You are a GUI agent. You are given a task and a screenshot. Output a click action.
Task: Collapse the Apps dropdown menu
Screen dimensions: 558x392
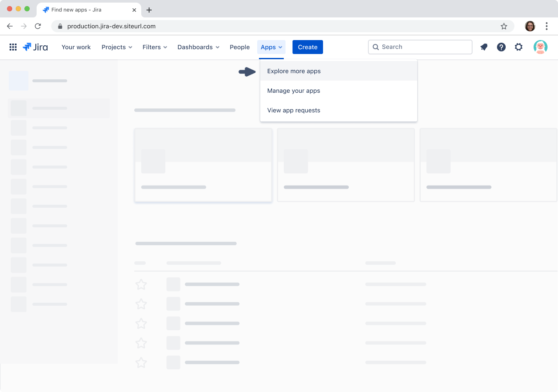coord(271,47)
